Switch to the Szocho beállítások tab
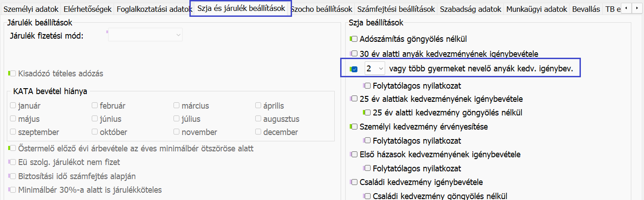Screen dimensions: 644x200 pos(322,9)
